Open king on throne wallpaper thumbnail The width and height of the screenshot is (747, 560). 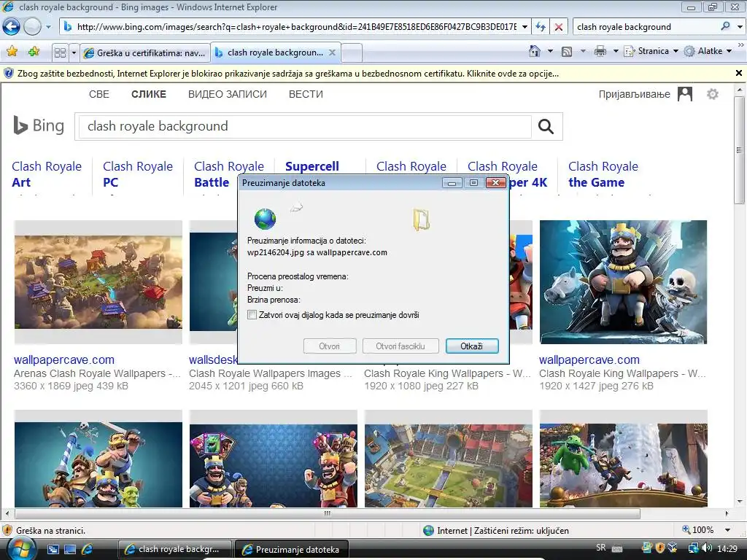623,282
